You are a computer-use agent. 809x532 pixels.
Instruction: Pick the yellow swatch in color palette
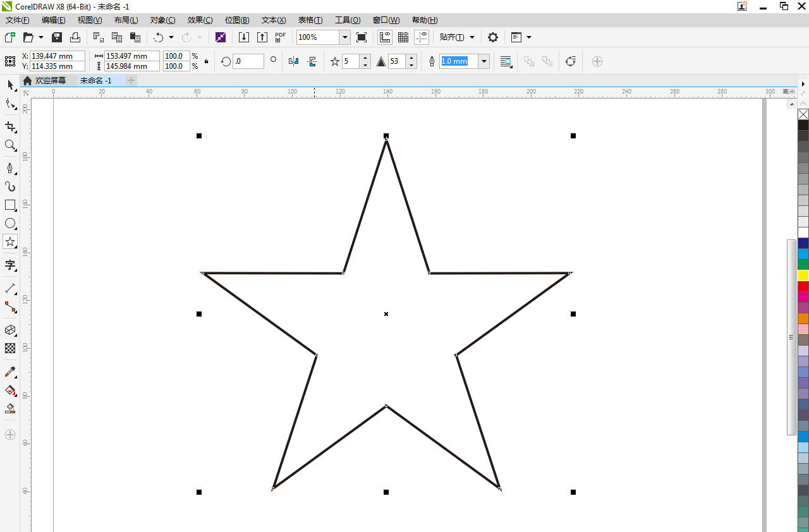pyautogui.click(x=803, y=275)
